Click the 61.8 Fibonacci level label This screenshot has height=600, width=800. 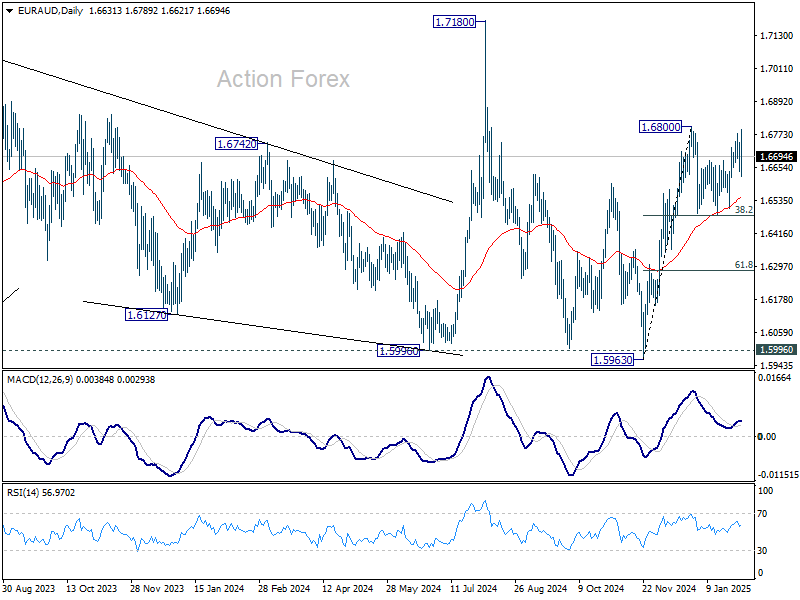click(x=743, y=265)
